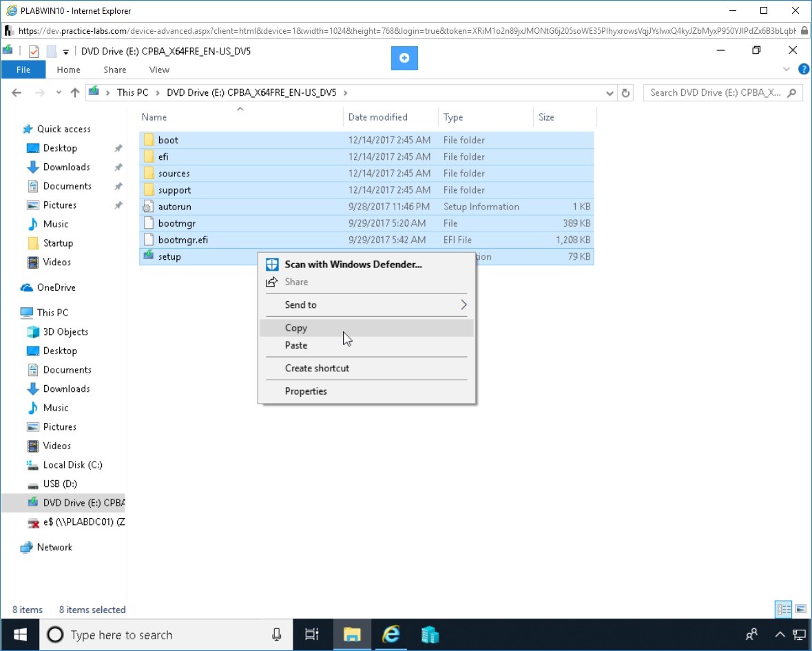This screenshot has height=651, width=812.
Task: Sort by Type column header
Action: pyautogui.click(x=453, y=117)
